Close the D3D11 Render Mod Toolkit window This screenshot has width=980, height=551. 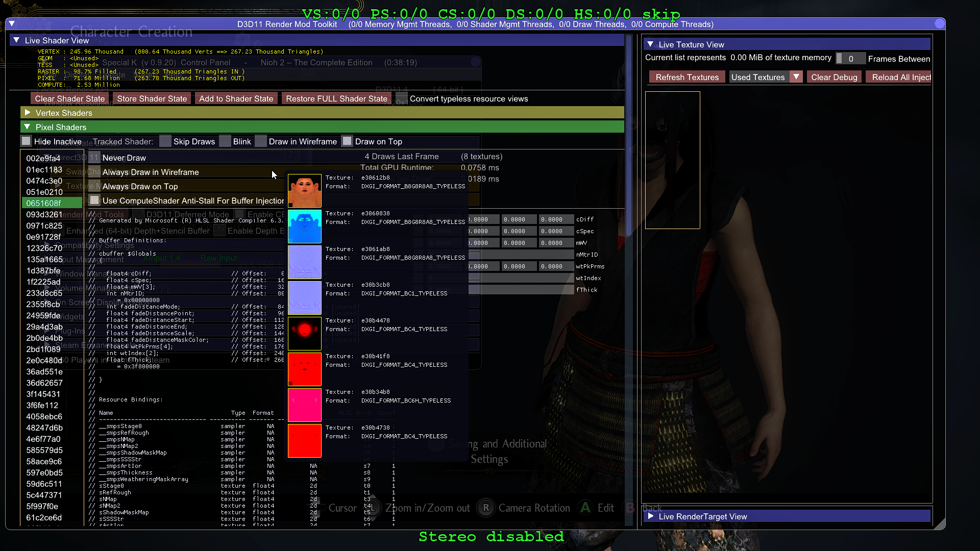tap(939, 24)
